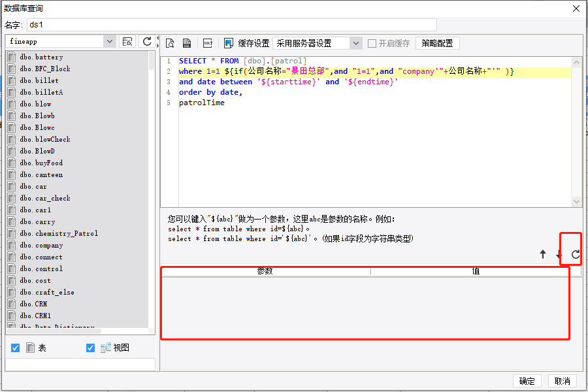The width and height of the screenshot is (588, 392).
Task: Select dbo.connect in the table list
Action: 41,257
